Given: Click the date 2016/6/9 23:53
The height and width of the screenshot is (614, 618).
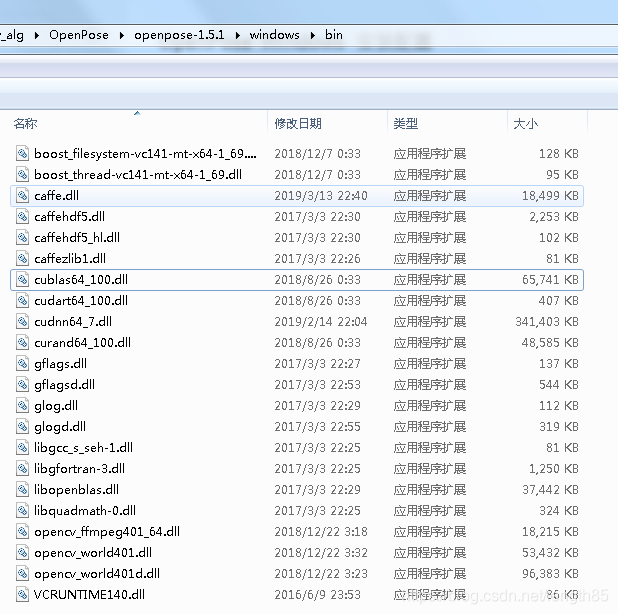Looking at the screenshot, I should (x=318, y=594).
